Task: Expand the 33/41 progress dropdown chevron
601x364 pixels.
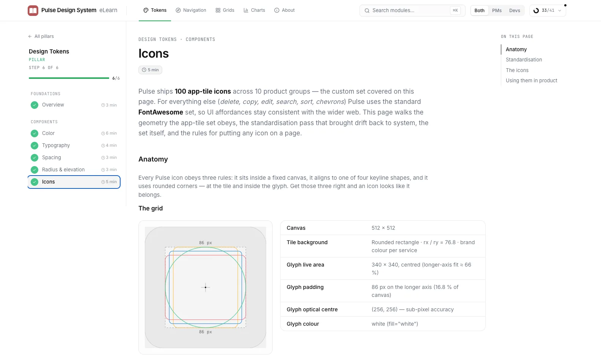Action: pyautogui.click(x=560, y=11)
